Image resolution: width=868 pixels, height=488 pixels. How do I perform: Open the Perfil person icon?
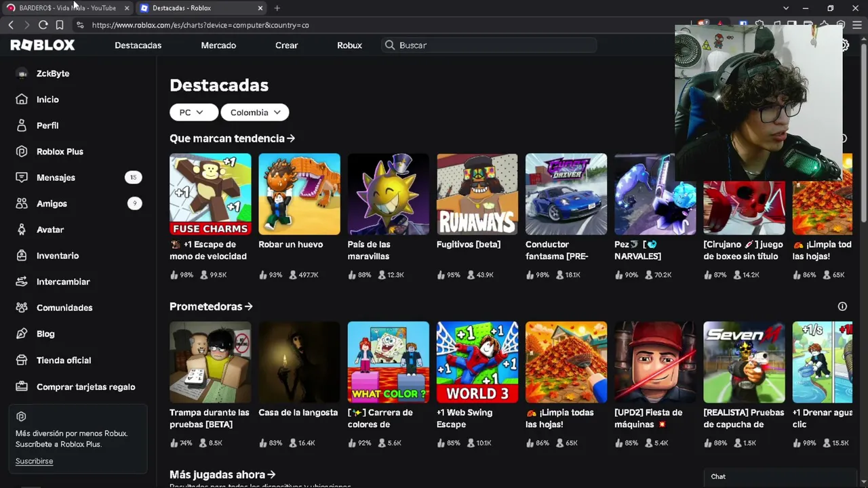pos(22,125)
